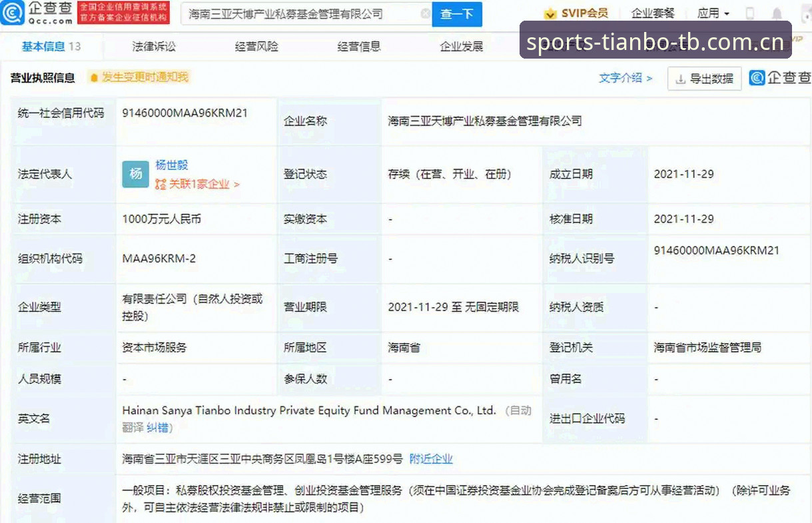Expand 文字介绍 arrow link
The width and height of the screenshot is (812, 523).
coord(625,78)
